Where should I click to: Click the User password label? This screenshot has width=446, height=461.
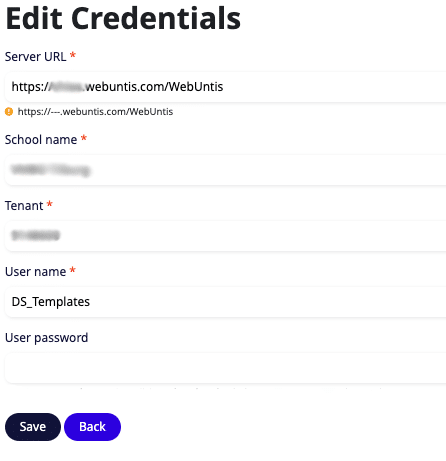click(x=46, y=338)
